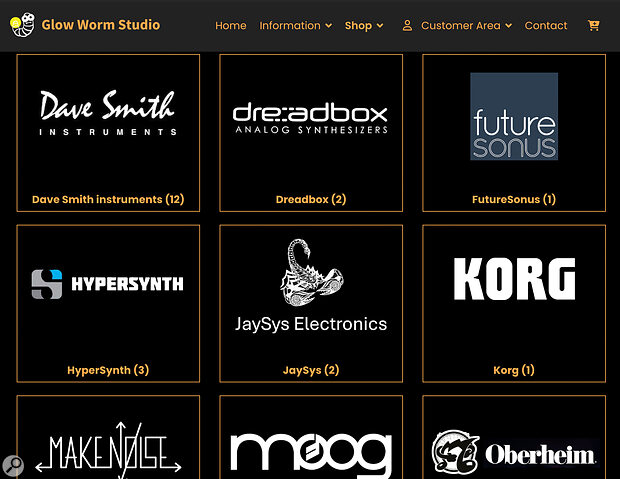620x479 pixels.
Task: Click the Korg (1) category link
Action: click(x=514, y=370)
